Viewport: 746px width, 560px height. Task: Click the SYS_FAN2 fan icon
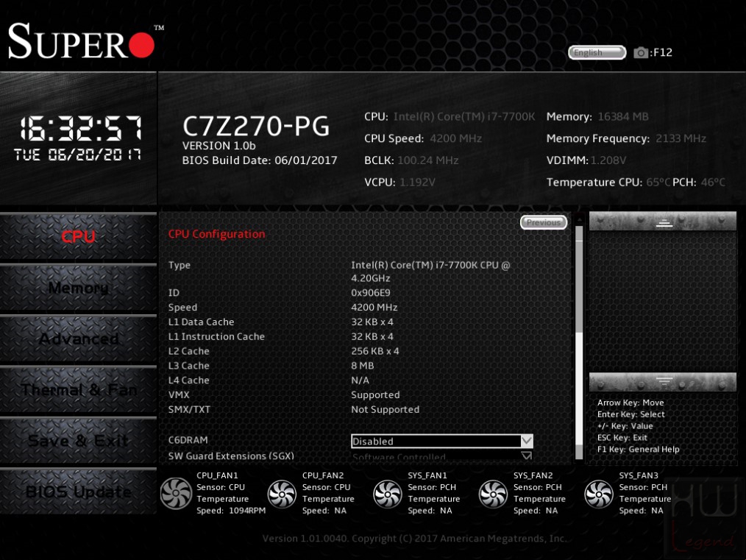click(x=493, y=494)
